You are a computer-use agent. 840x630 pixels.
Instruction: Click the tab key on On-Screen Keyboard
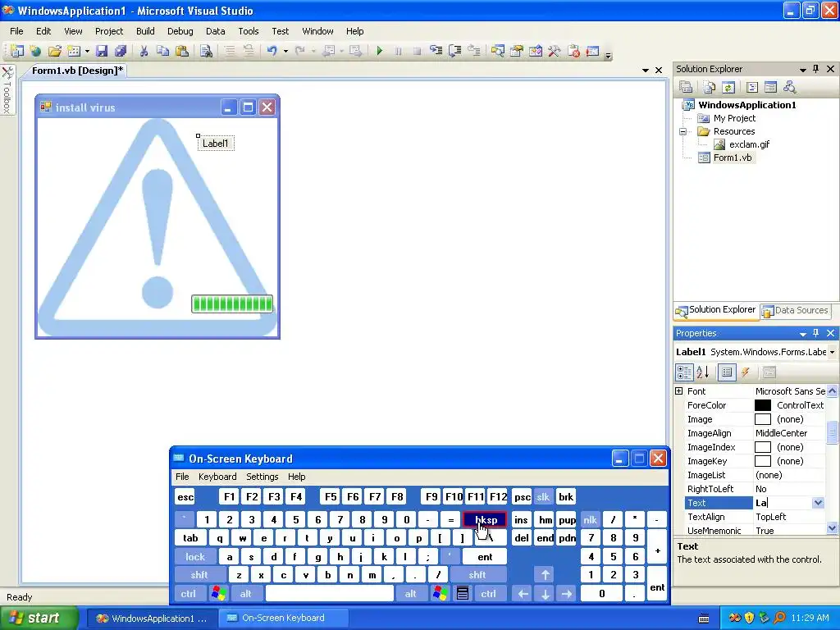pos(190,538)
